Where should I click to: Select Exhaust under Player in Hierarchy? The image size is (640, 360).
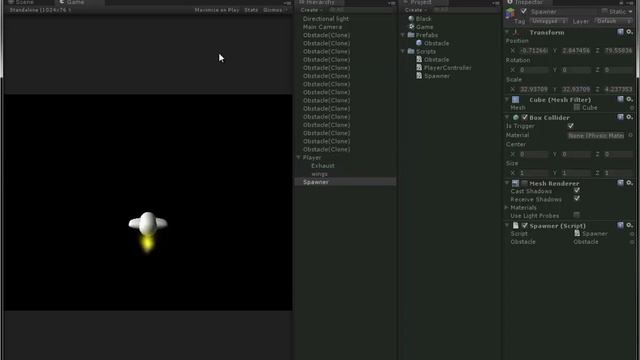[323, 166]
